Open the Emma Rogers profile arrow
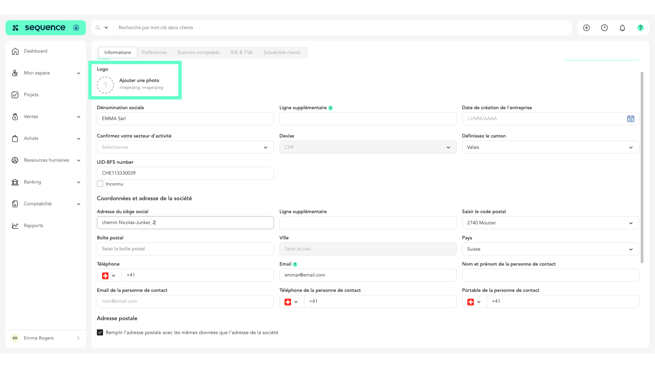 click(78, 338)
